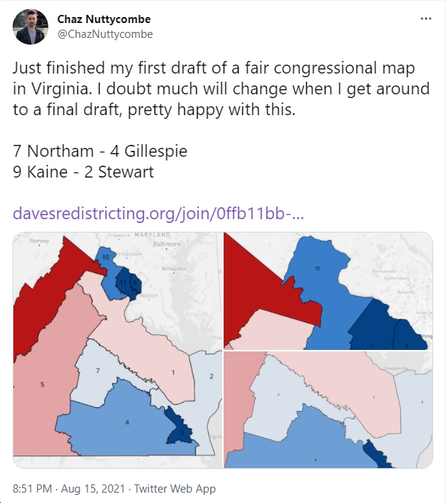The height and width of the screenshot is (503, 448).
Task: Select district 1 on the left map
Action: (173, 372)
